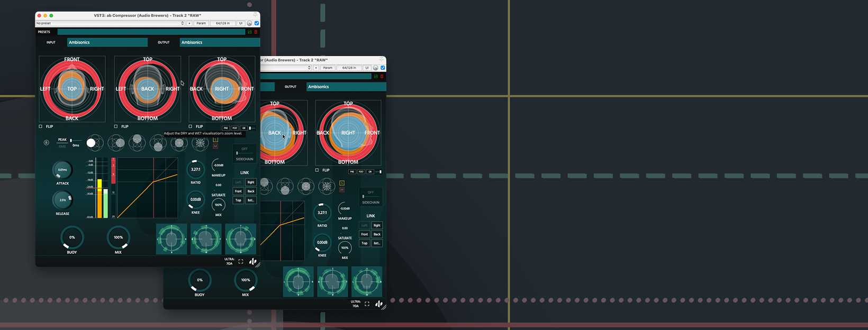Click the KNEE knob in front window
868x330 pixels.
195,199
